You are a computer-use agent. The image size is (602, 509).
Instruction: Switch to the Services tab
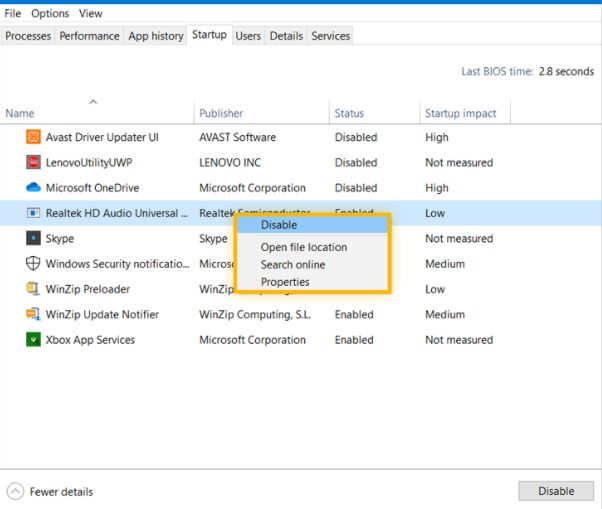point(331,36)
